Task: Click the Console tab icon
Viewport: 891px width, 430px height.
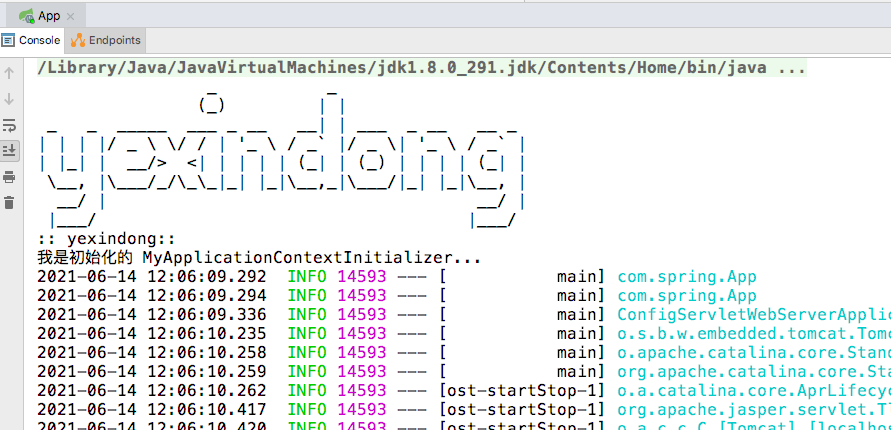Action: coord(8,40)
